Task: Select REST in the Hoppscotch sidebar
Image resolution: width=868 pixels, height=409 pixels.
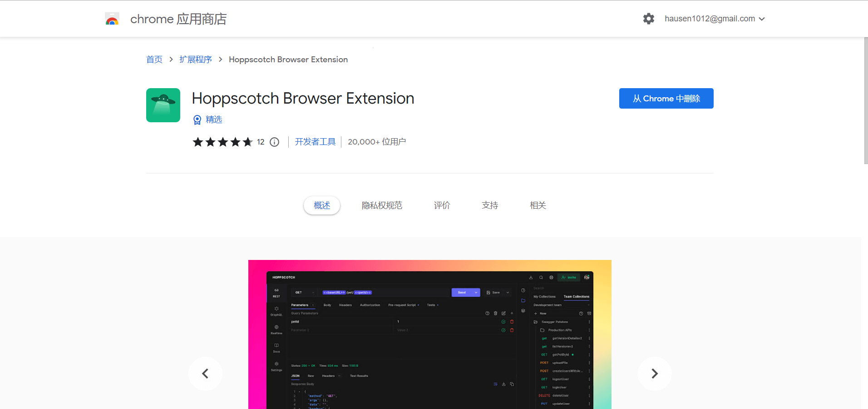Action: click(276, 290)
